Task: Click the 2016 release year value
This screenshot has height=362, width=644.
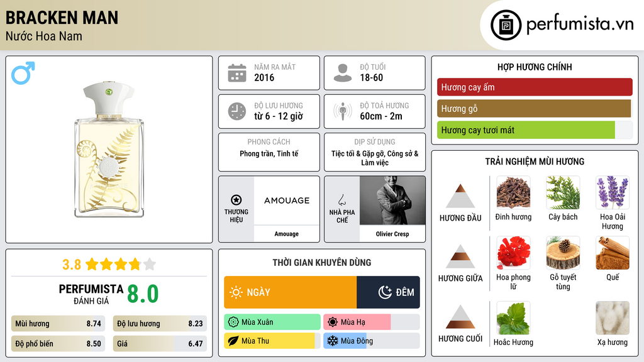Action: click(264, 77)
